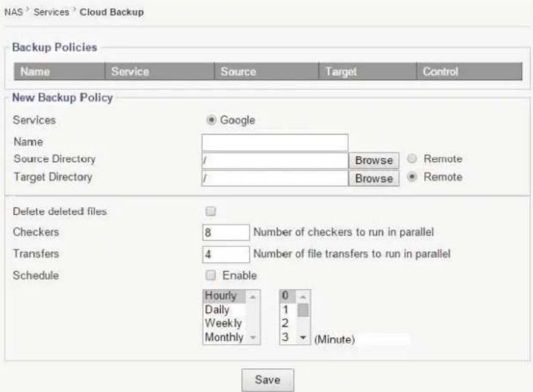The width and height of the screenshot is (533, 392).
Task: Open the NAS breadcrumb link
Action: click(x=14, y=12)
